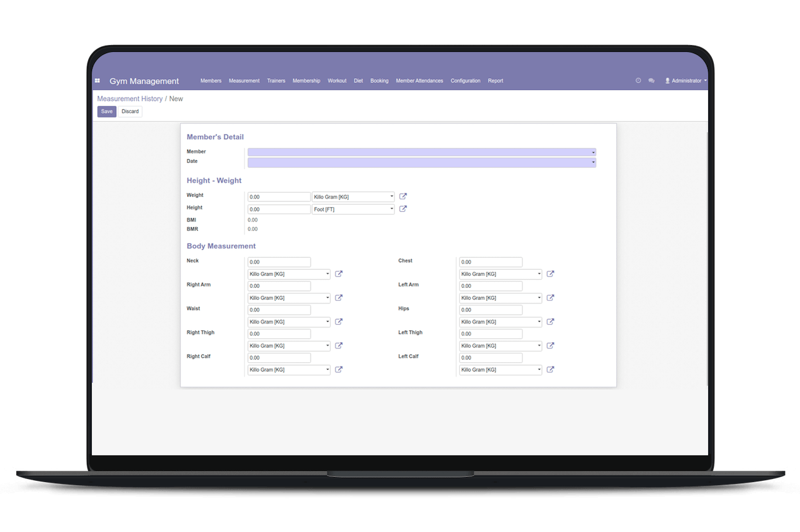Open the Report menu
Viewport: 800px width, 532px height.
pyautogui.click(x=496, y=81)
